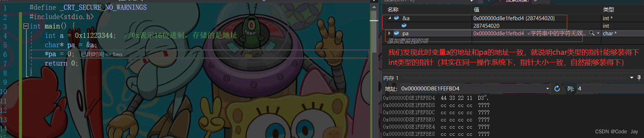The width and height of the screenshot is (644, 138).
Task: Click the bytes '44 33 22 11' in memory
Action: [x=456, y=98]
